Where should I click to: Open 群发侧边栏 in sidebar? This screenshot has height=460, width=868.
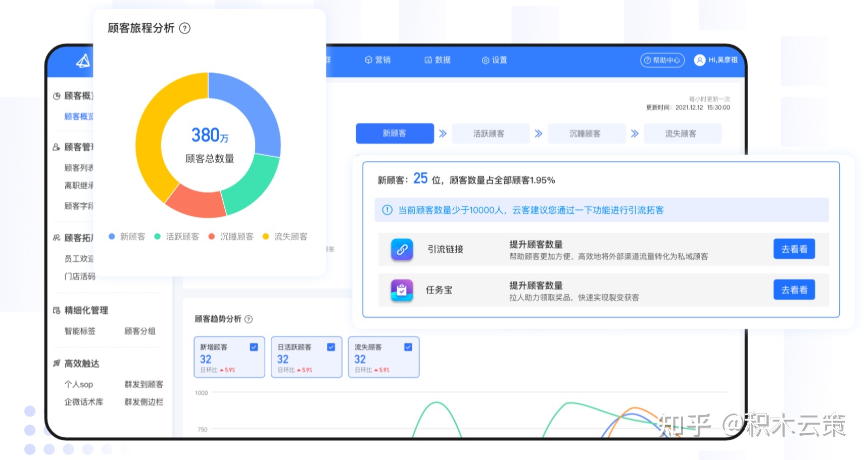click(x=144, y=402)
